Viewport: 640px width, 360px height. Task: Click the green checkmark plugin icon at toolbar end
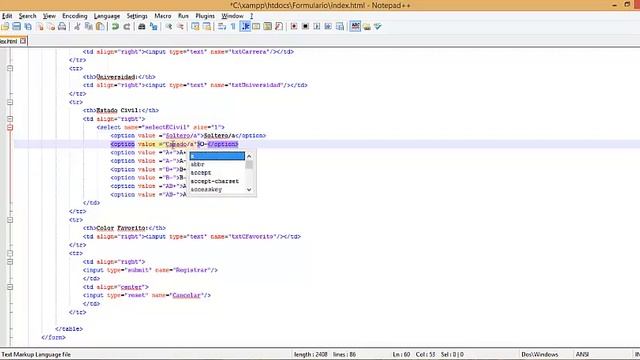click(x=378, y=27)
